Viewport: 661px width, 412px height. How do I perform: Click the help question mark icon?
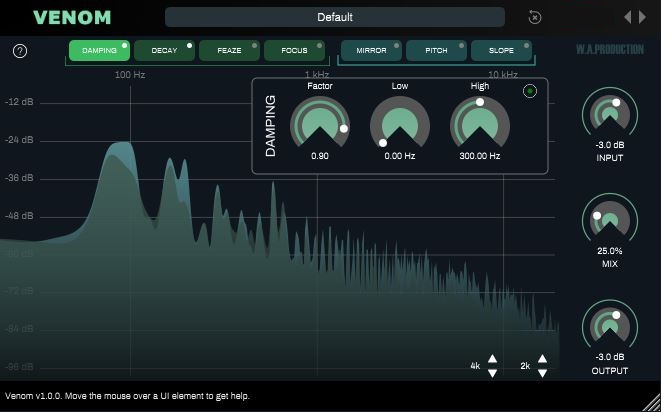click(20, 51)
